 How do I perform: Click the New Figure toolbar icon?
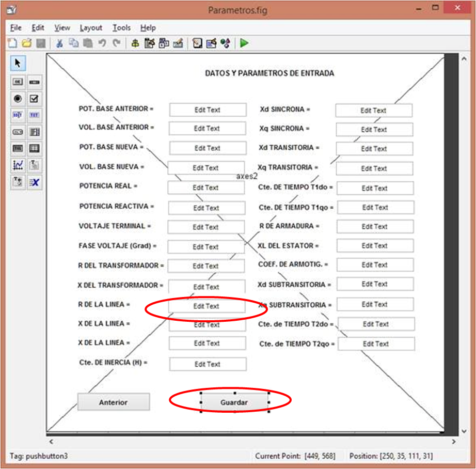coord(12,43)
